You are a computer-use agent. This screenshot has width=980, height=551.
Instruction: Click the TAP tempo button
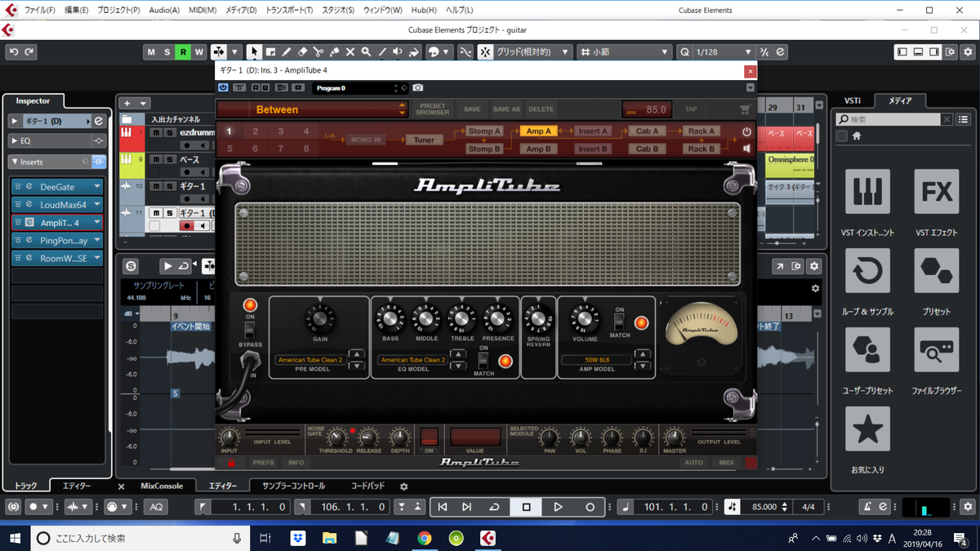691,109
